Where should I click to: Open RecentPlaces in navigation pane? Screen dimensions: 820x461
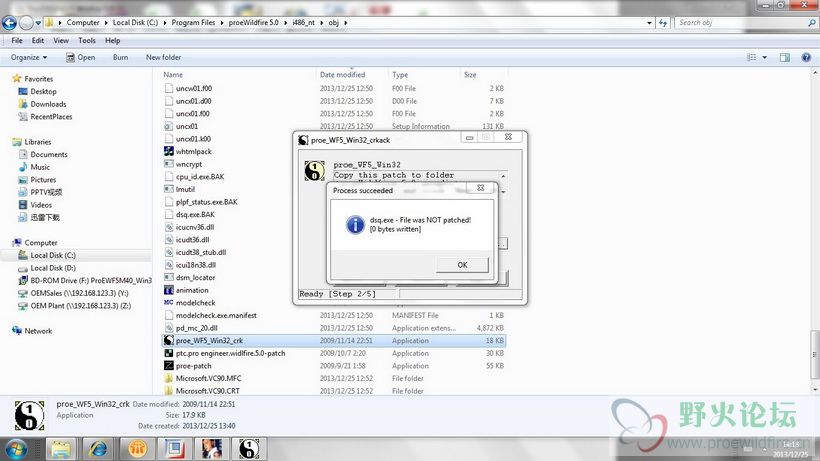(x=51, y=117)
